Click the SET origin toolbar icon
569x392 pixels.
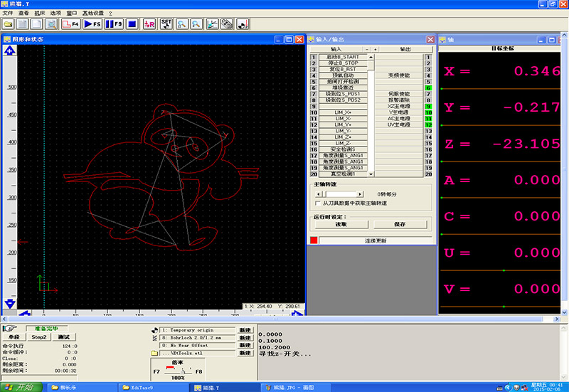tap(166, 24)
